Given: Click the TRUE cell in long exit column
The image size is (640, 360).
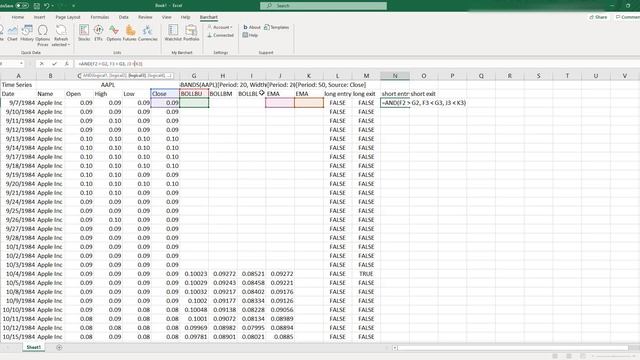Looking at the screenshot, I should coord(366,274).
